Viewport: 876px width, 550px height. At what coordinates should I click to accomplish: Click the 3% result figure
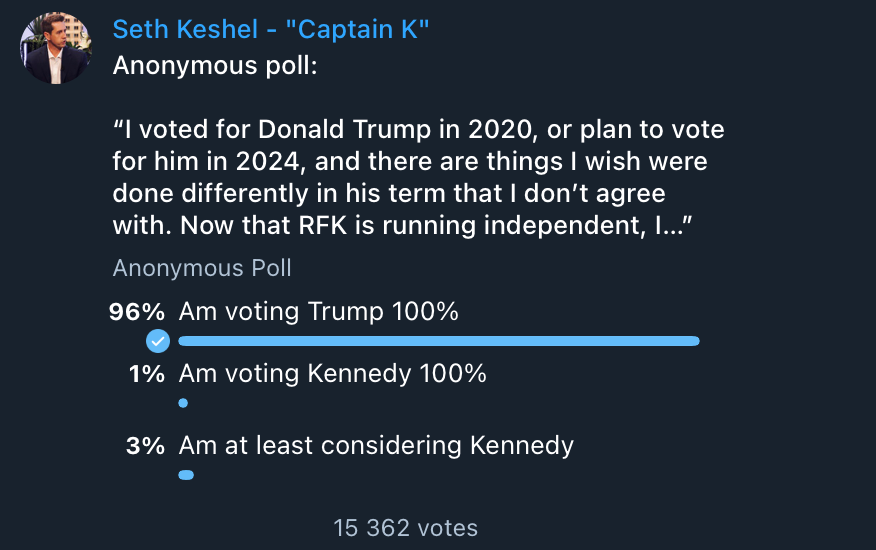click(x=146, y=446)
